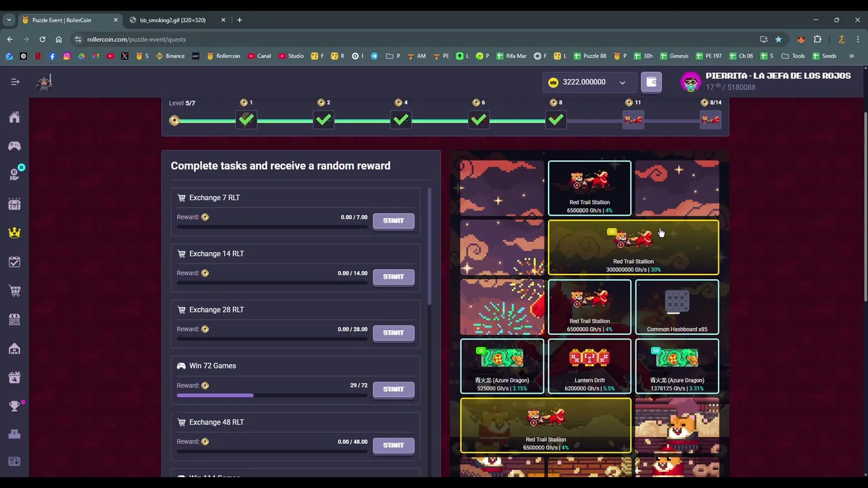
Task: Click the Win 72 Games progress bar
Action: [272, 395]
